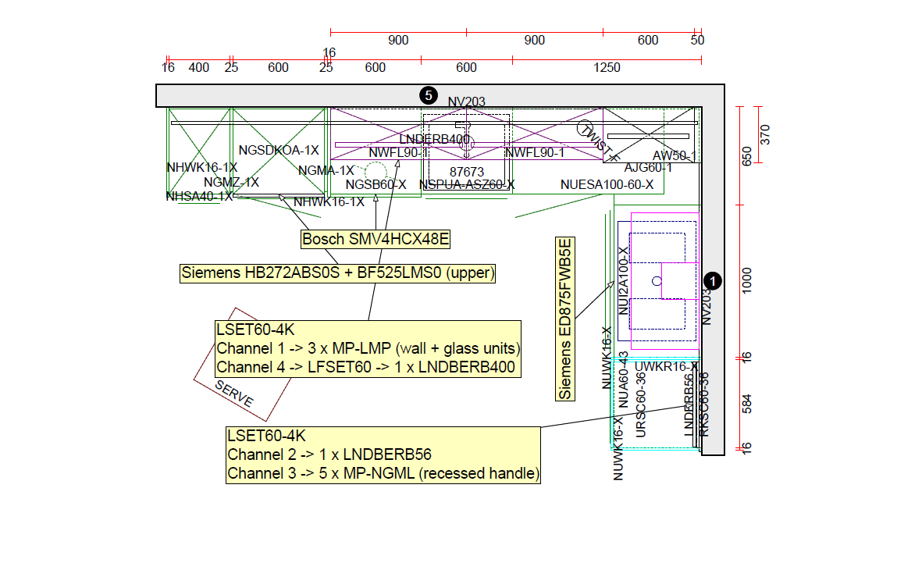Select the Bosch SMV4HCX48E appliance label

(376, 239)
